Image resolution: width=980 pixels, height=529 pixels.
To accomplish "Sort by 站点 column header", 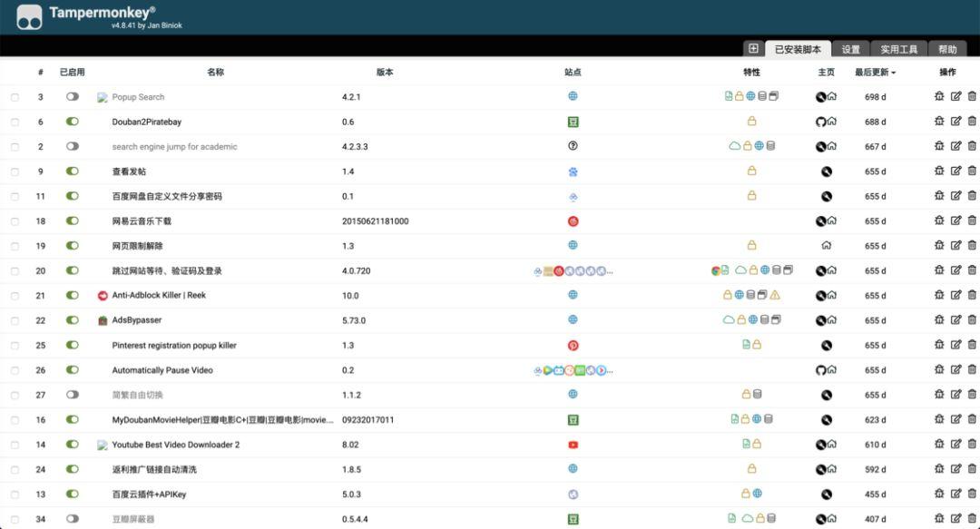I will pyautogui.click(x=573, y=73).
